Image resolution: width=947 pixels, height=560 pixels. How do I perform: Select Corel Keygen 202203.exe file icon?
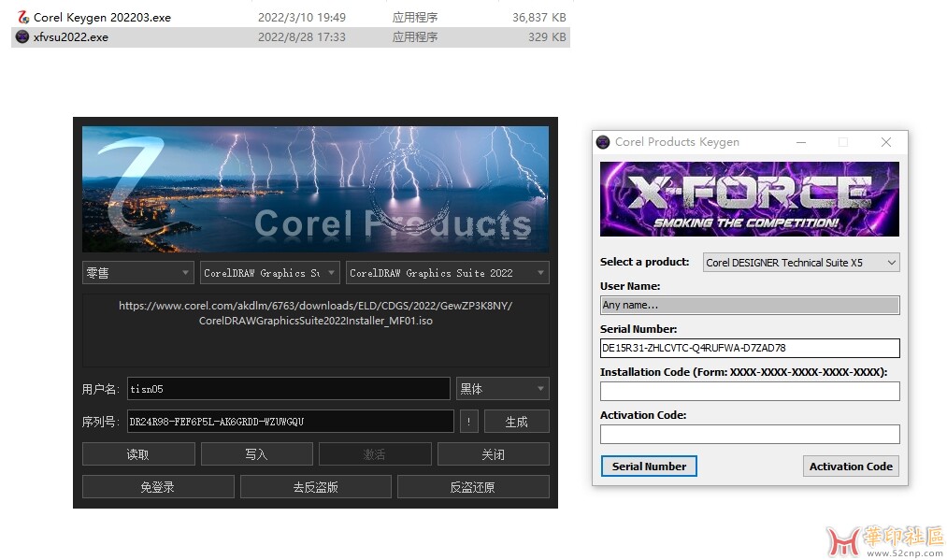tap(23, 17)
